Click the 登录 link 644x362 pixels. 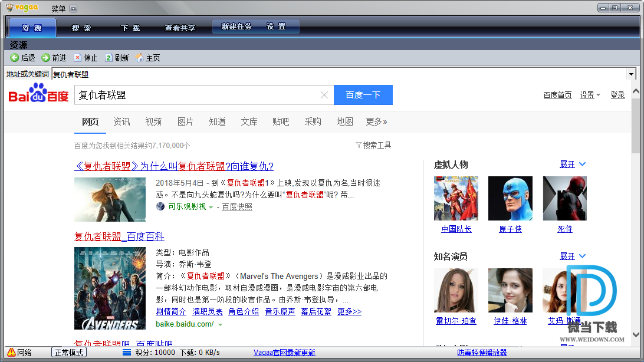point(617,95)
